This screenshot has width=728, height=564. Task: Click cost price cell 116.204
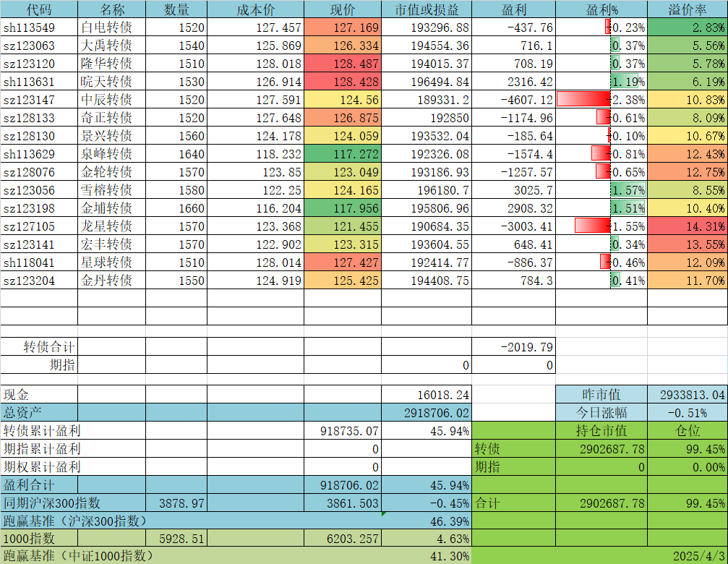[x=255, y=208]
